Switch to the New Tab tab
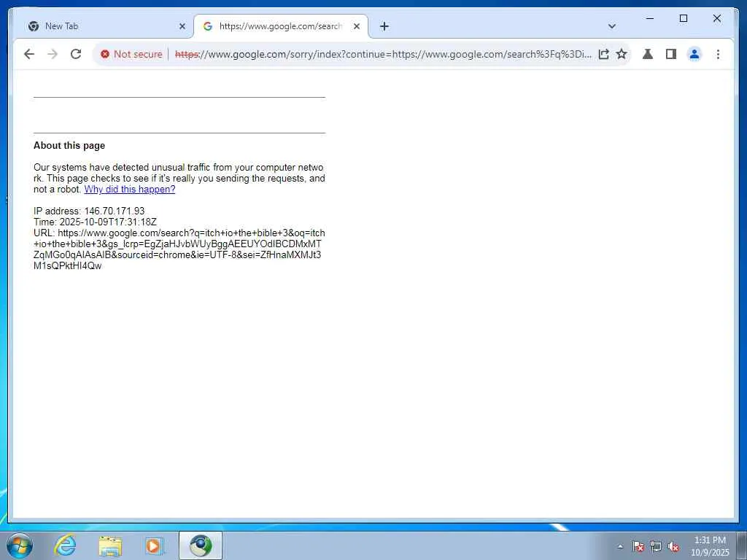The height and width of the screenshot is (560, 747). click(x=105, y=26)
